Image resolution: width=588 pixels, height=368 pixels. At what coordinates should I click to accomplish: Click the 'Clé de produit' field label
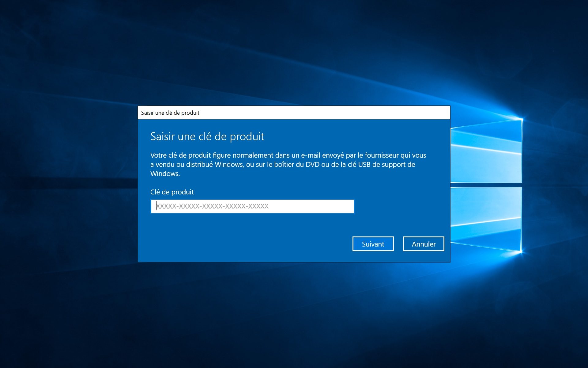coord(172,192)
